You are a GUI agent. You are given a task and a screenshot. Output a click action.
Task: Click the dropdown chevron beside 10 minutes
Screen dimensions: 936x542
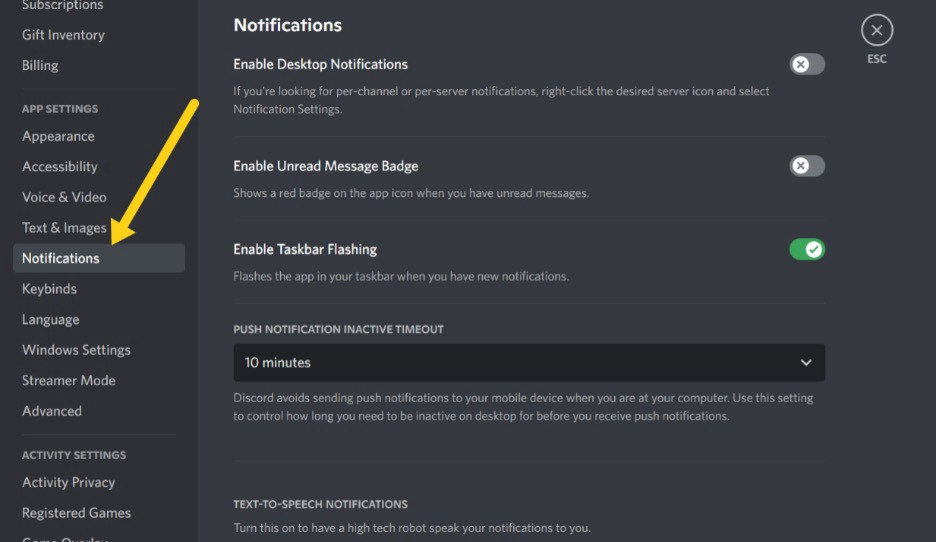tap(806, 363)
